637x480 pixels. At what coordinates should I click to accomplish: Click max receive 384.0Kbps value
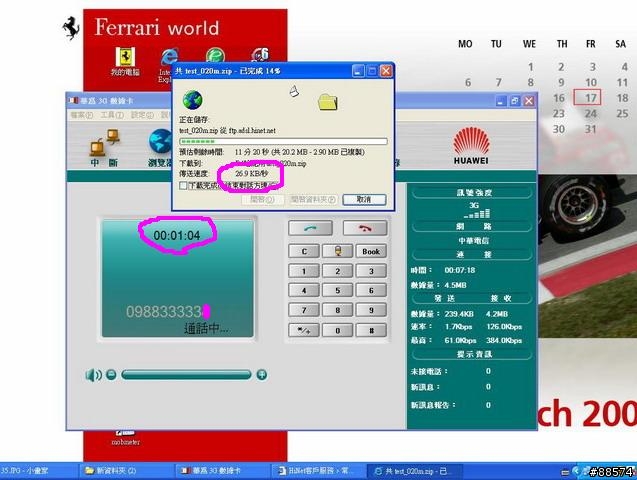pos(504,340)
